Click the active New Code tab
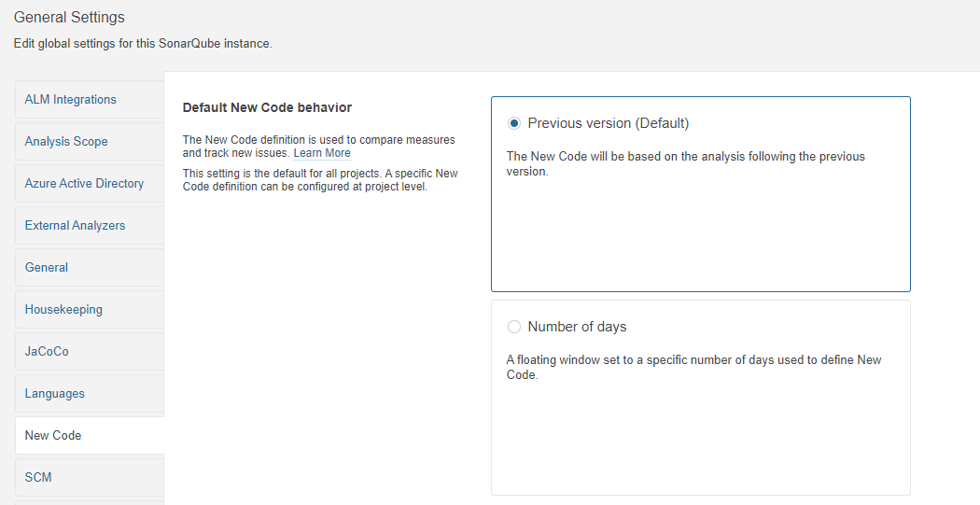 point(53,436)
